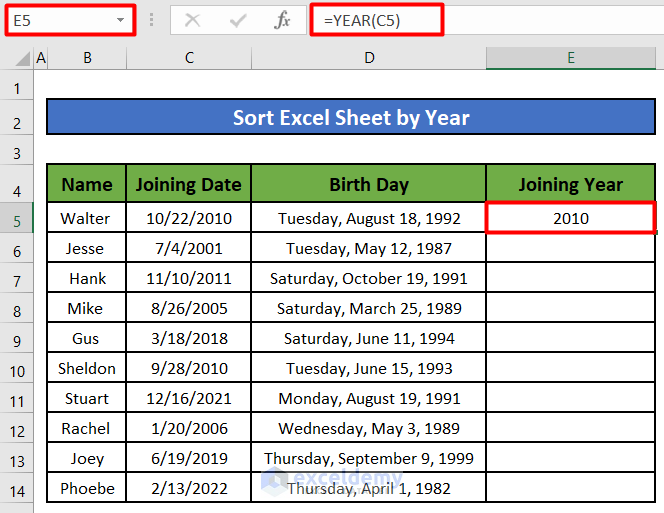
Task: Select row 5 header
Action: click(17, 218)
